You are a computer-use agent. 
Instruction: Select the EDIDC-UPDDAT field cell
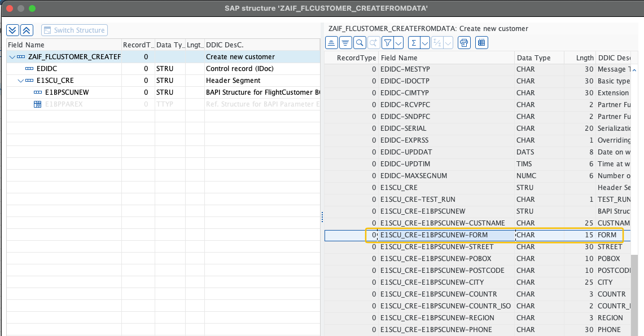[x=446, y=152]
